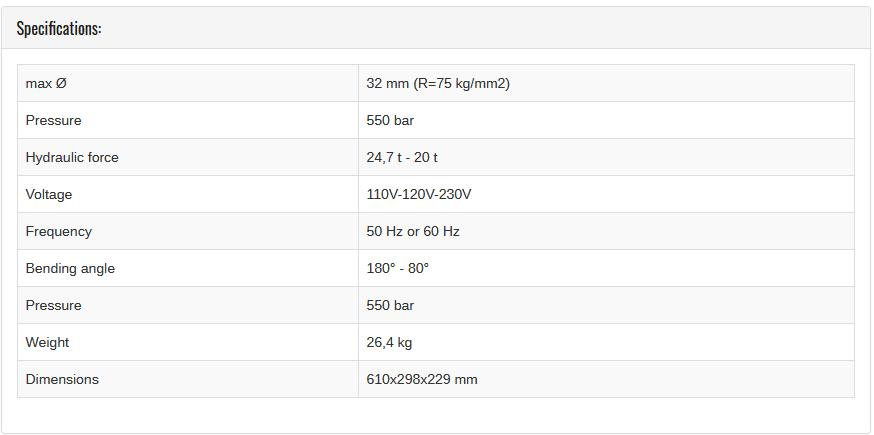Click the 32 mm (R=75 kg/mm2) value
Image resolution: width=874 pixels, height=435 pixels.
[438, 84]
